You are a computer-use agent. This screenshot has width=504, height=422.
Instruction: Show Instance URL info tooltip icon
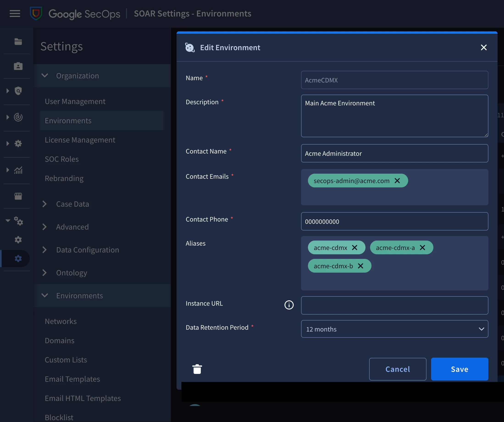pyautogui.click(x=289, y=305)
